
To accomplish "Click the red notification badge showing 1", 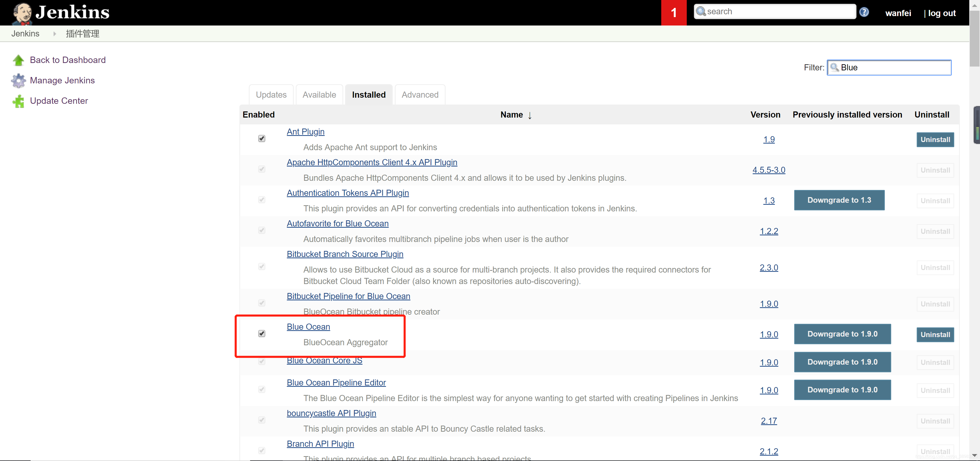I will point(673,13).
